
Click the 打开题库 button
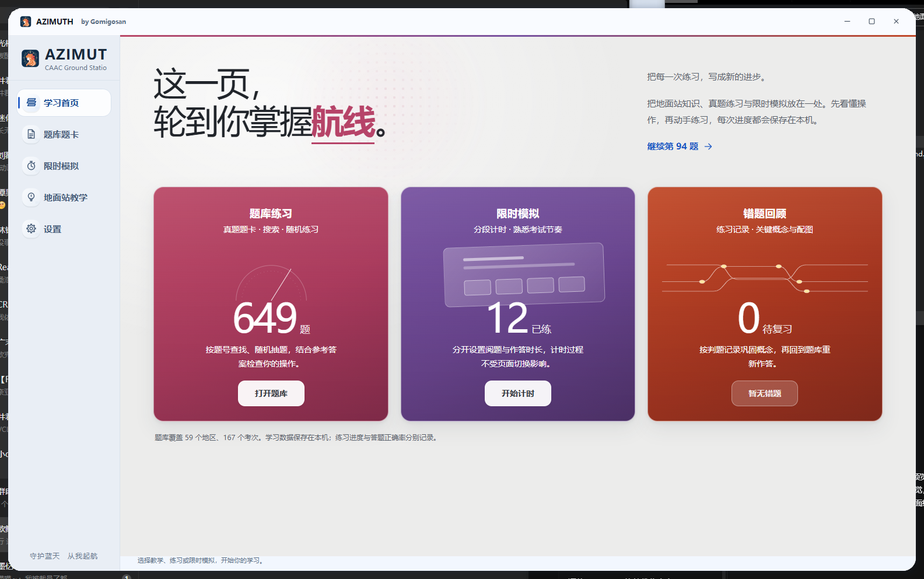[271, 393]
